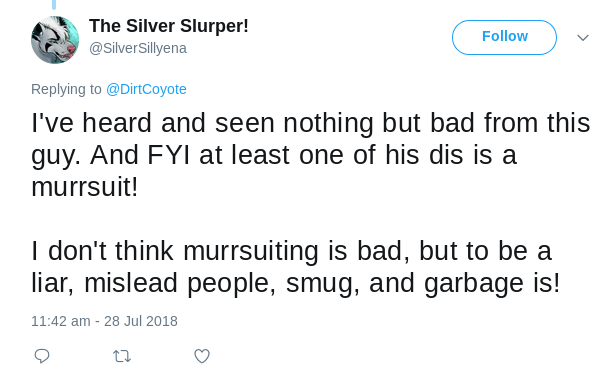
Task: Click the tweet's first paragraph about this guy
Action: click(x=311, y=155)
